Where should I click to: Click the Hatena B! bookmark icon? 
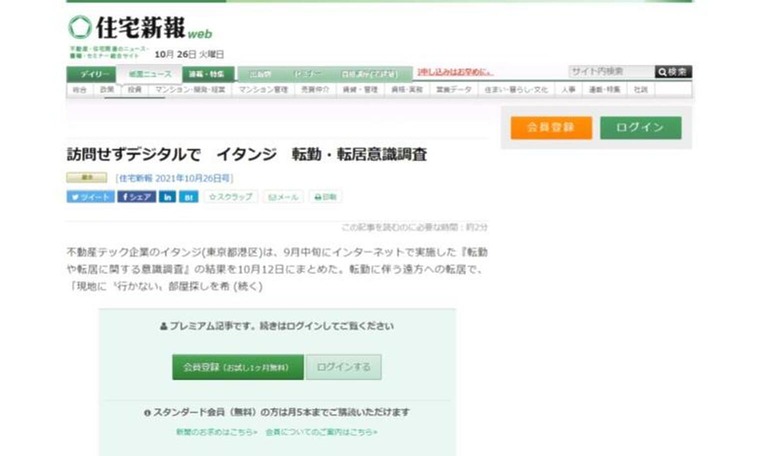point(189,197)
